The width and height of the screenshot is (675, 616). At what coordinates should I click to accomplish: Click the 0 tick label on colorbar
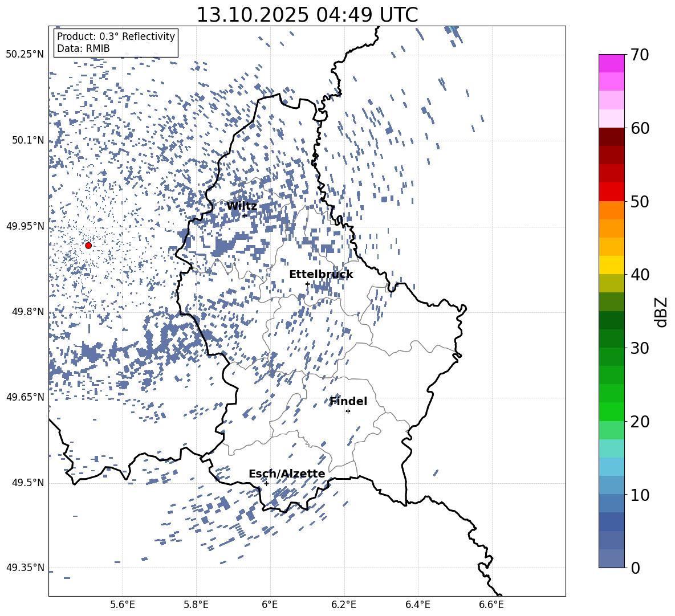click(x=635, y=568)
